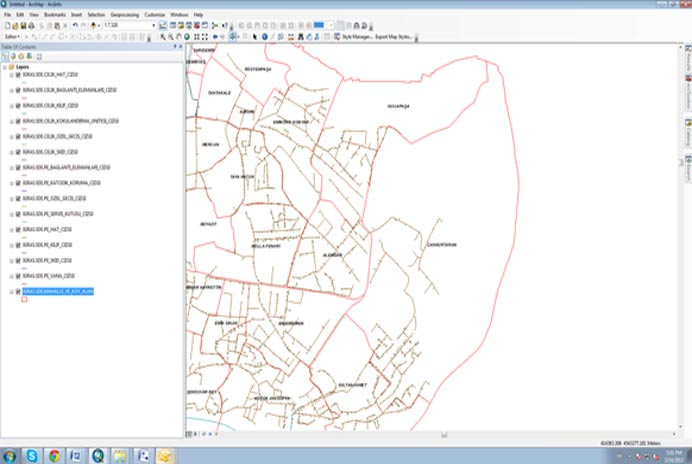Click the Add Data icon
The width and height of the screenshot is (692, 464).
[92, 25]
